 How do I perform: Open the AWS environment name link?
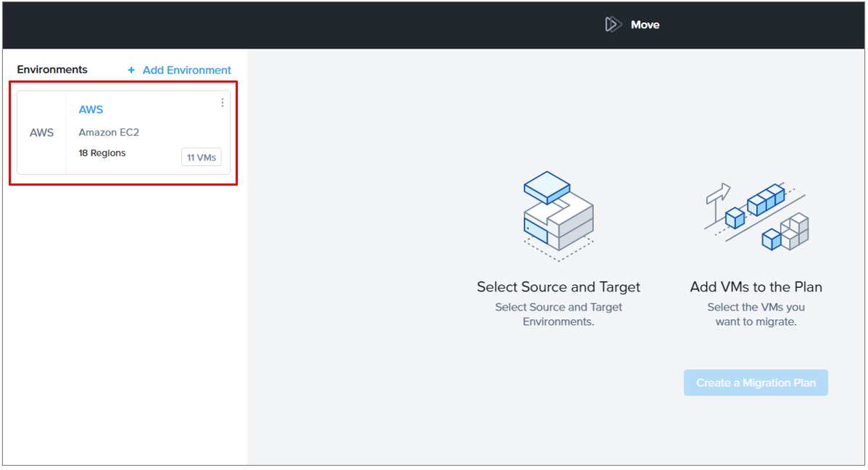tap(91, 110)
